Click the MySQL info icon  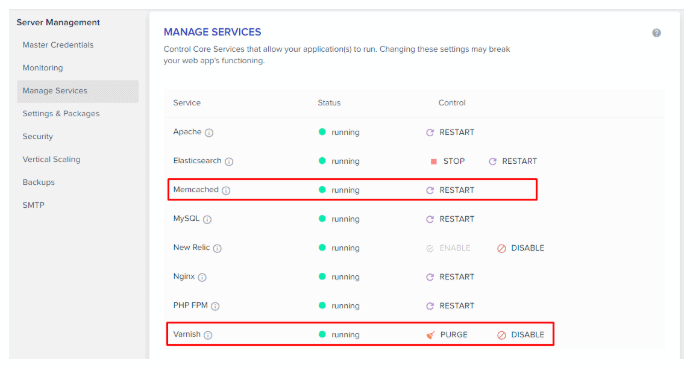point(207,219)
